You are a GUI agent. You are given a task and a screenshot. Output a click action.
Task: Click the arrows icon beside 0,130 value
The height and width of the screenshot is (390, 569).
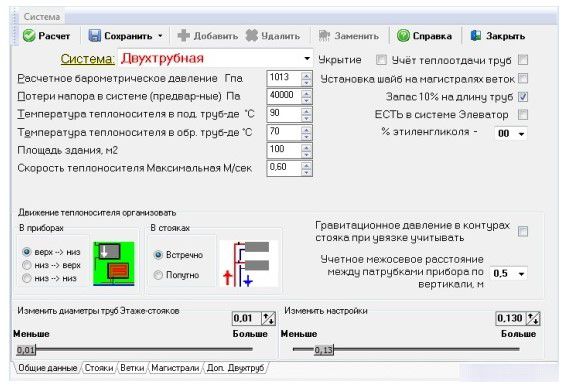coord(533,319)
